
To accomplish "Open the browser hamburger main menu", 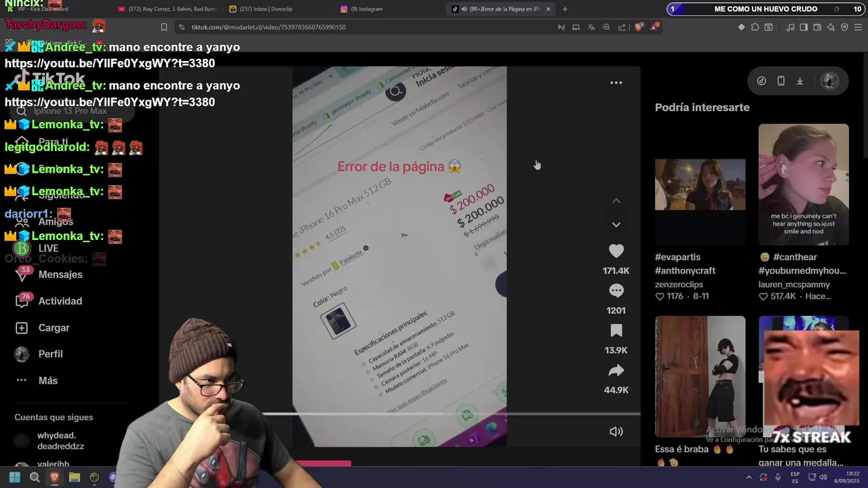I will pyautogui.click(x=858, y=27).
